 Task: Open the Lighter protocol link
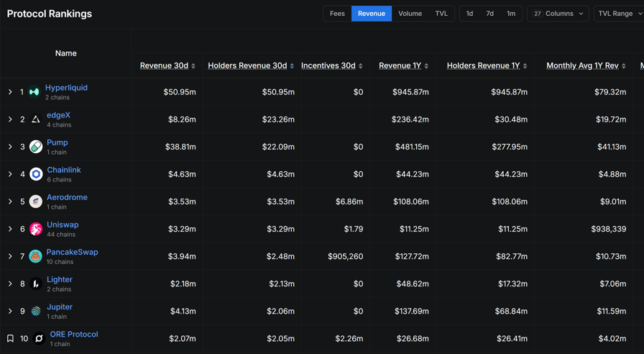(60, 280)
